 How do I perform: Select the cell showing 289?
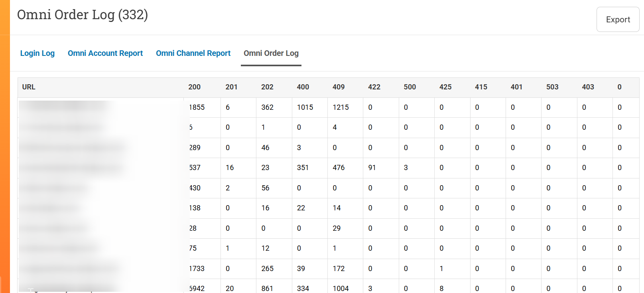coord(195,148)
